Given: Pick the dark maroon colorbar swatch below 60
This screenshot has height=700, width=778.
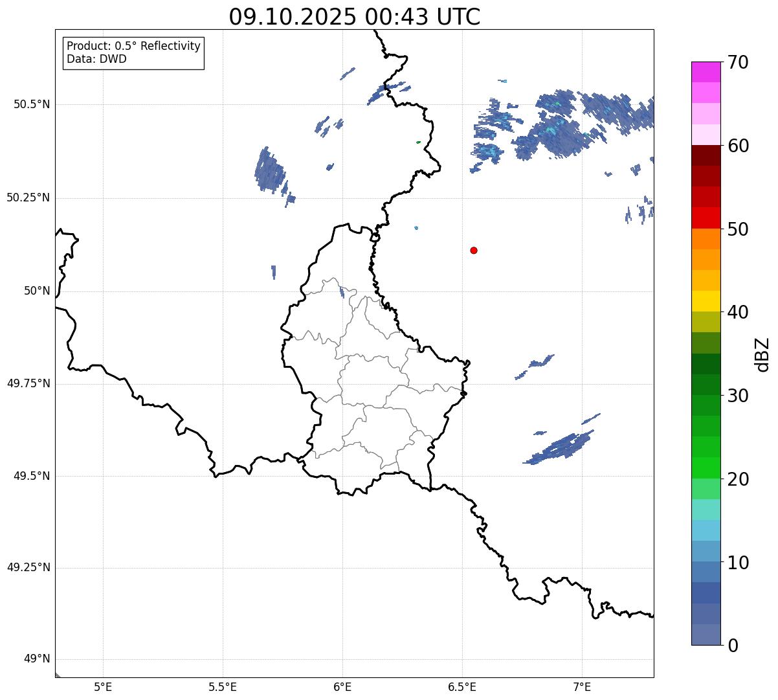Looking at the screenshot, I should 706,155.
